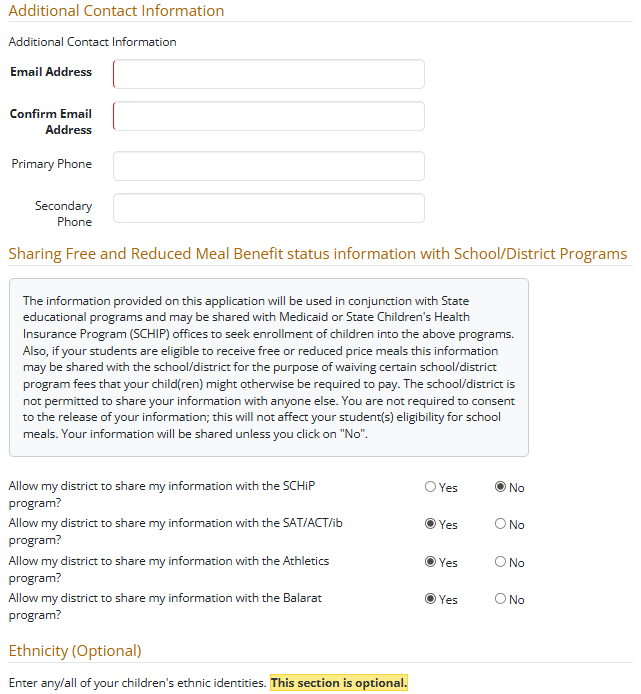Choose No for the SCHiP program sharing

point(501,487)
